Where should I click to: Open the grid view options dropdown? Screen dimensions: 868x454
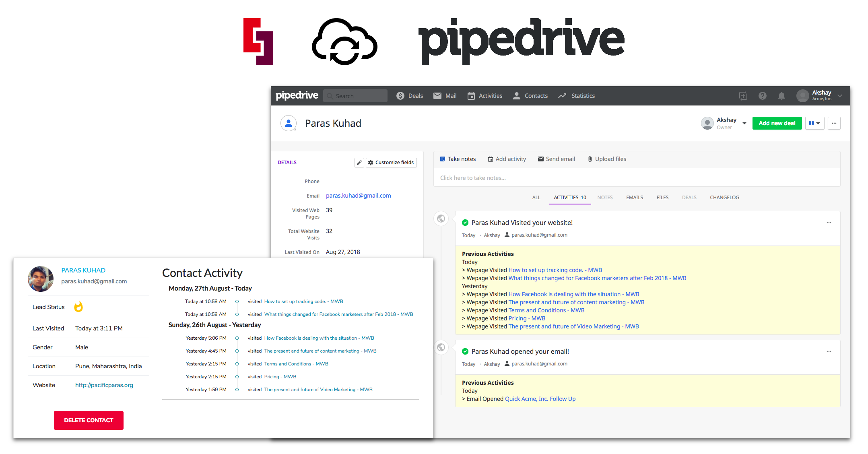[x=814, y=123]
